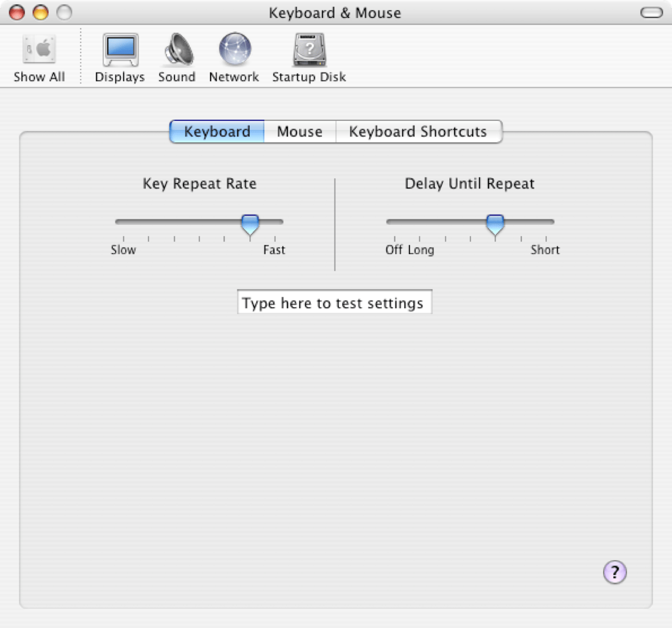Click the Key Repeat Rate slider thumb
This screenshot has height=628, width=672.
pyautogui.click(x=250, y=224)
